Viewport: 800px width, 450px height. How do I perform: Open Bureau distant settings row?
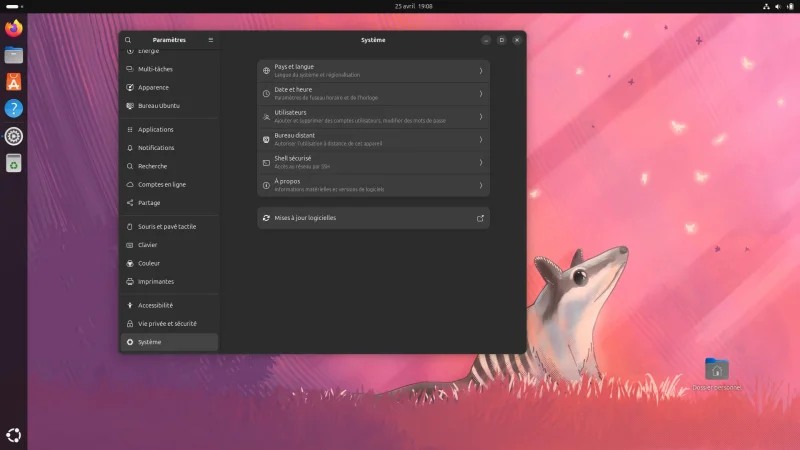(x=373, y=139)
